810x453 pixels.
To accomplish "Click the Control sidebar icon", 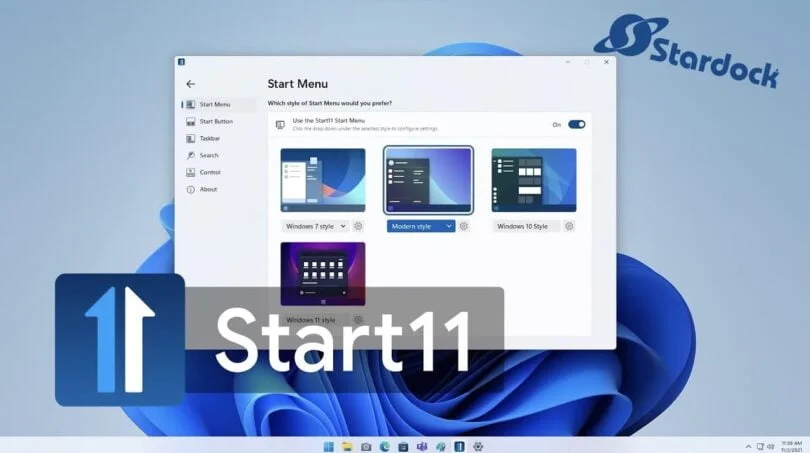I will tap(191, 173).
